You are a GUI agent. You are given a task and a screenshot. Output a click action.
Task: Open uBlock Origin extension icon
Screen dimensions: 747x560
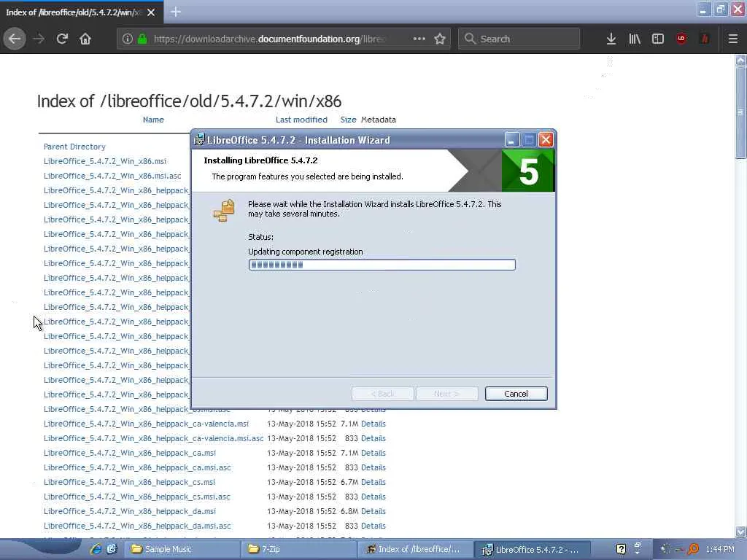(x=681, y=39)
